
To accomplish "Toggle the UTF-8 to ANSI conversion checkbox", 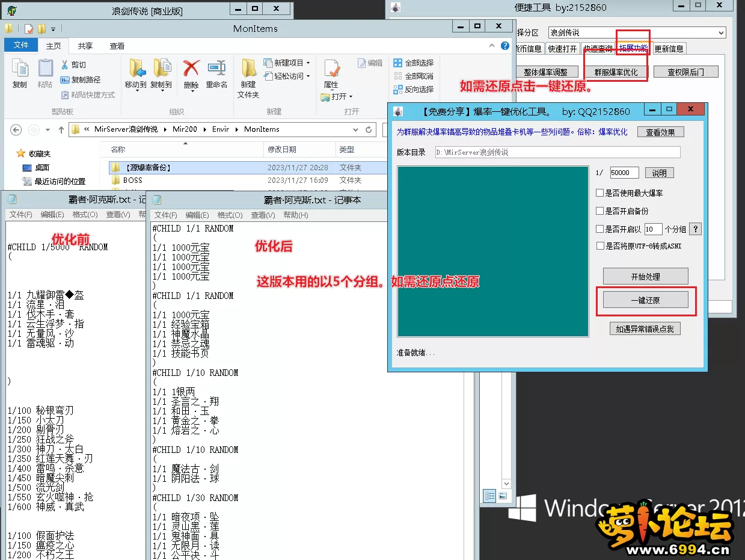I will pos(599,246).
